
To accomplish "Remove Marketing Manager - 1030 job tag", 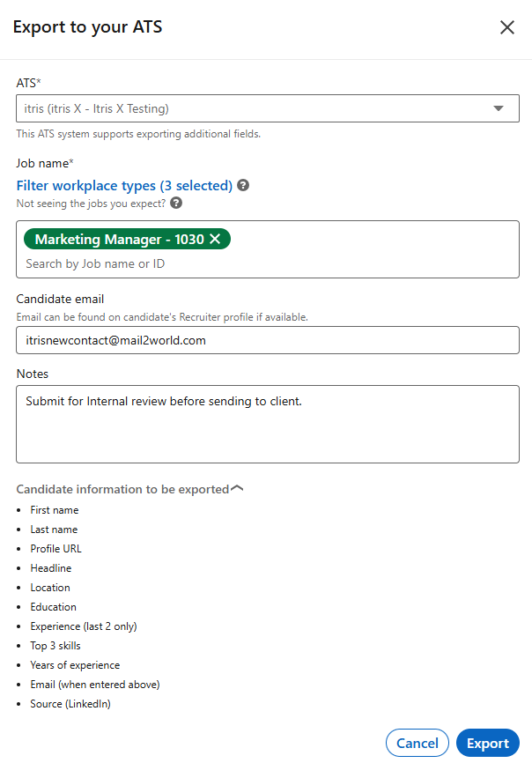I will (x=215, y=239).
